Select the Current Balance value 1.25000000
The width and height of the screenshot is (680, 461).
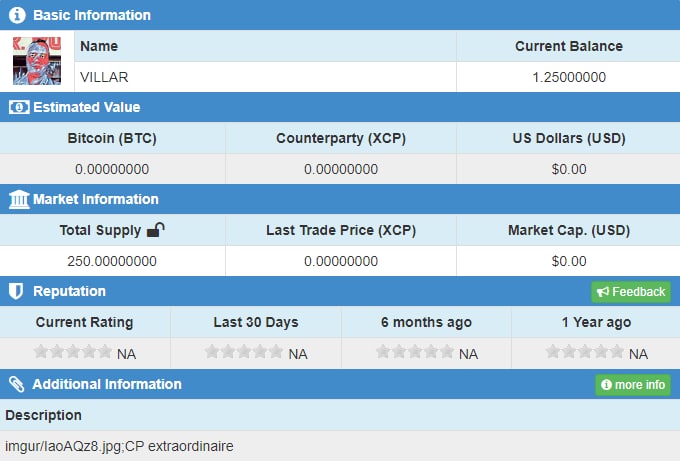click(569, 77)
